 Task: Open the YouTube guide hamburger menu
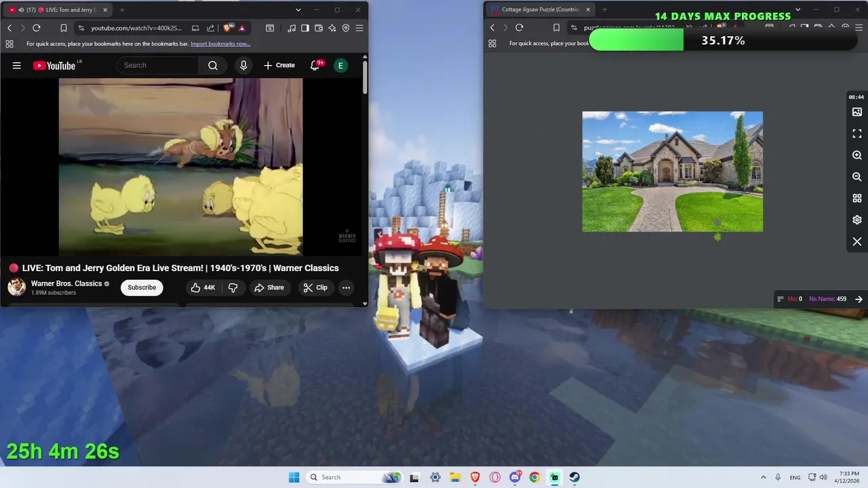coord(17,66)
